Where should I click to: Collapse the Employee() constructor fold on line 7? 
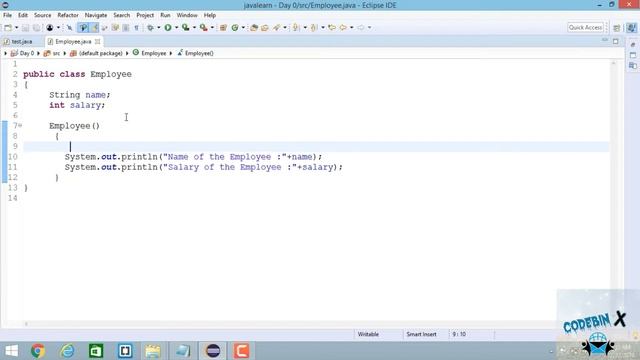click(x=20, y=125)
